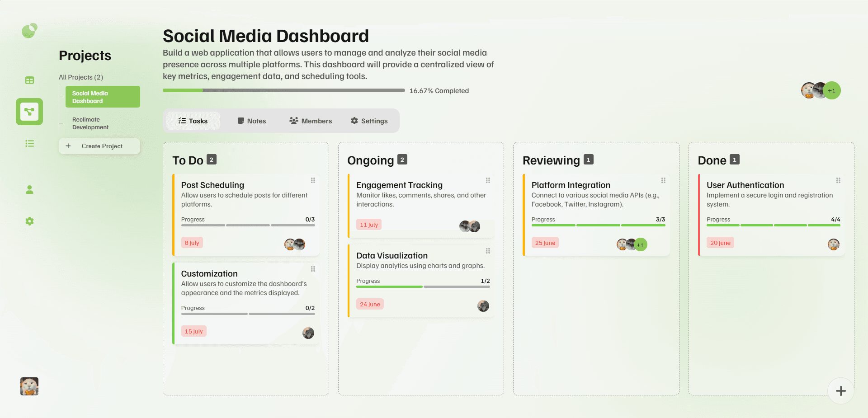
Task: Click the +1 avatar overflow in Reviewing column
Action: [x=641, y=244]
